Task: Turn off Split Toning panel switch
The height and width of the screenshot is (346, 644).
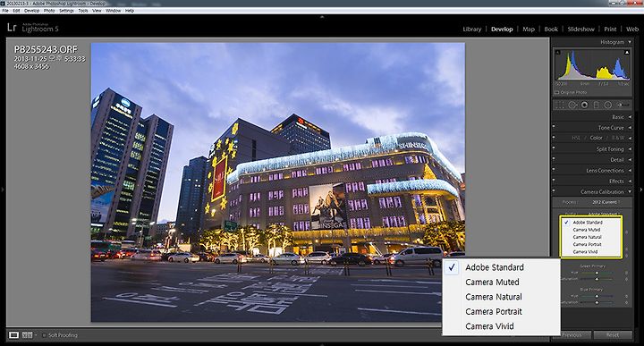Action: click(x=554, y=148)
